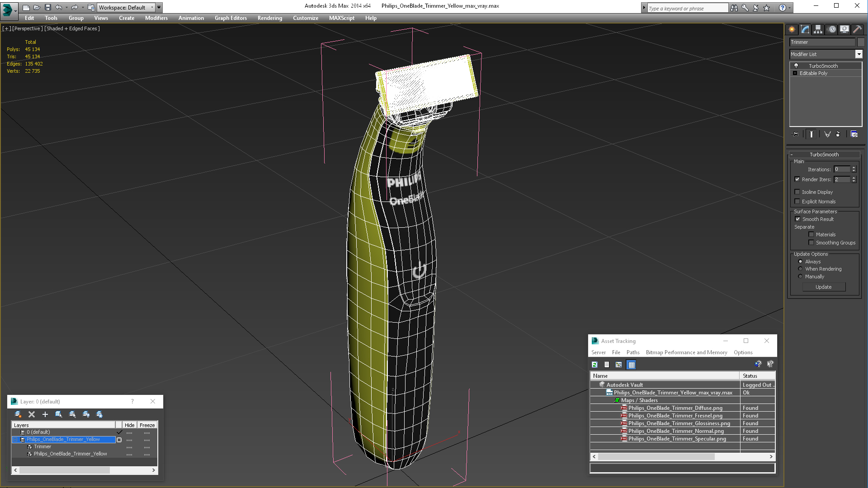
Task: Switch to the Modify panel tab
Action: [x=805, y=29]
